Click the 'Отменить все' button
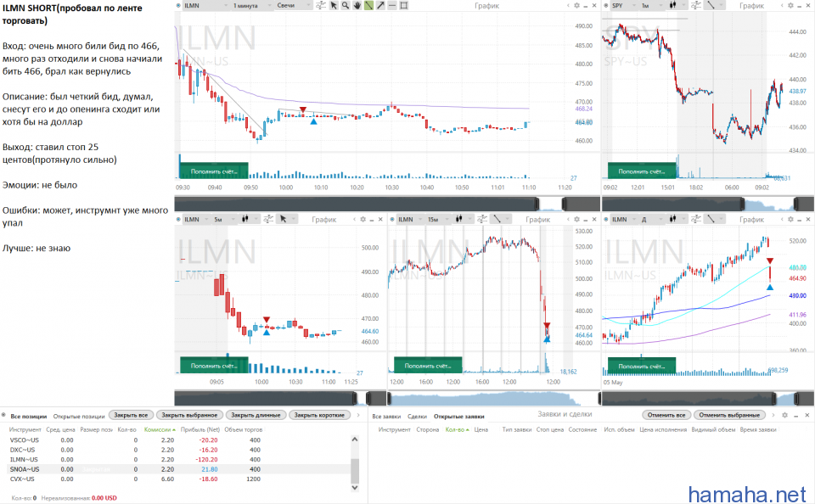The image size is (815, 504). point(666,415)
